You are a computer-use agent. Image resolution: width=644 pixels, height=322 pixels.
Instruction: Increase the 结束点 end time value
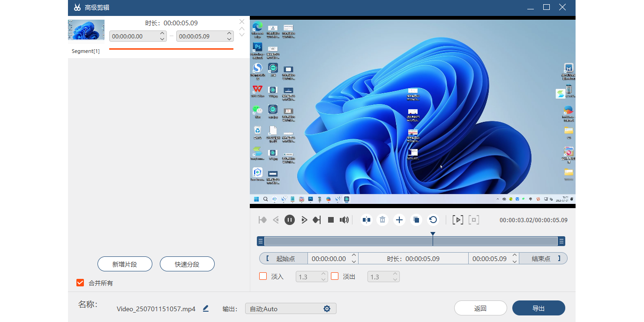coord(515,256)
